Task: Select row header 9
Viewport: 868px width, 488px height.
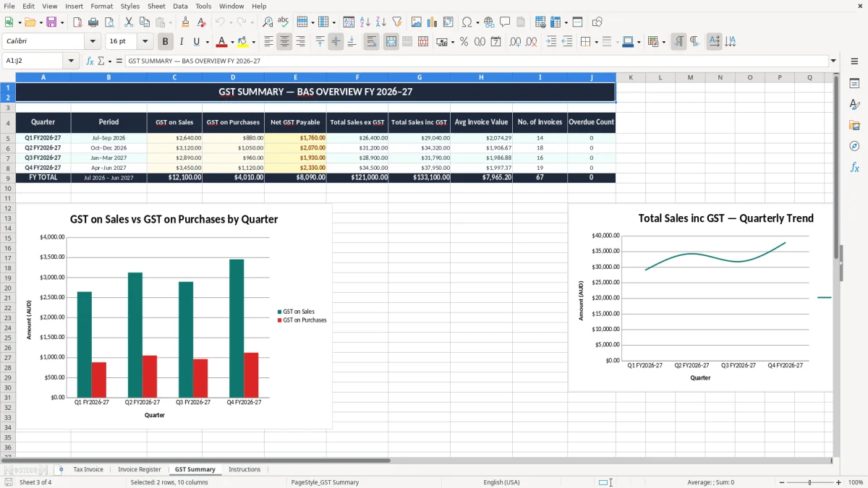Action: click(x=7, y=177)
